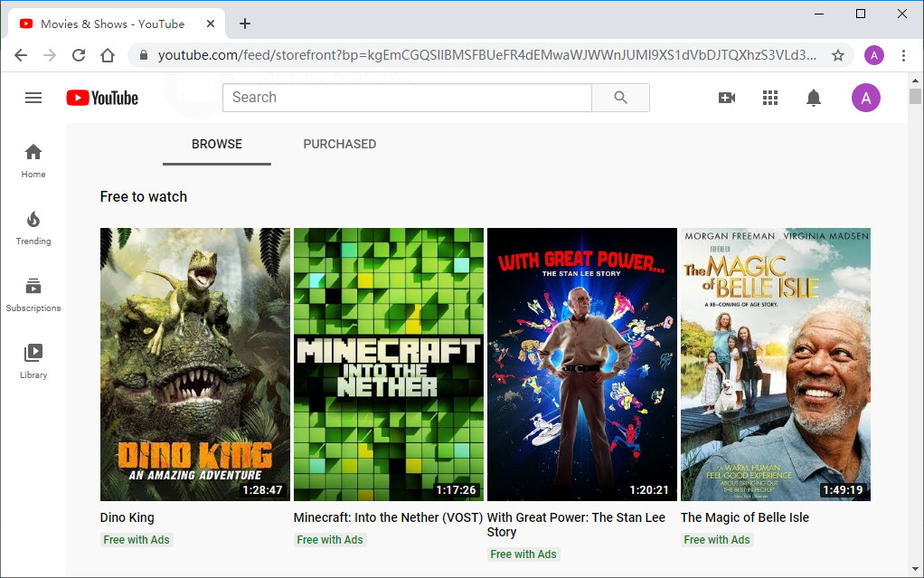924x578 pixels.
Task: Click the Free to watch heading
Action: click(x=144, y=197)
